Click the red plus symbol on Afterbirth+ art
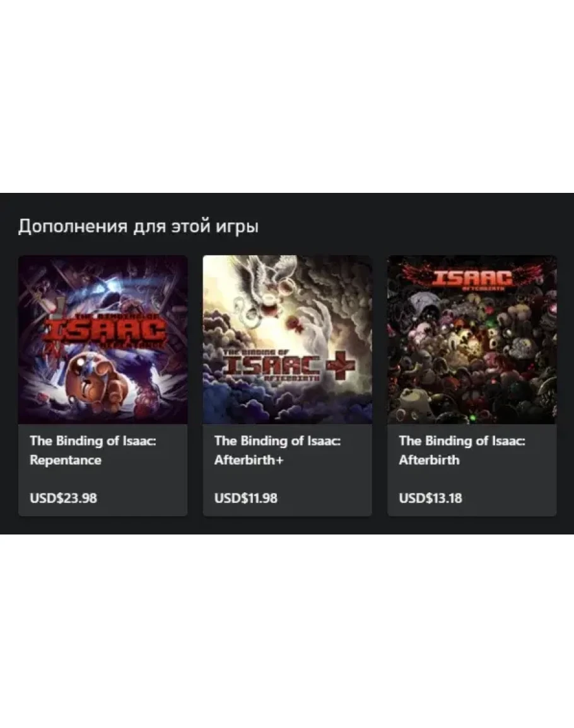574x728 pixels. (340, 365)
